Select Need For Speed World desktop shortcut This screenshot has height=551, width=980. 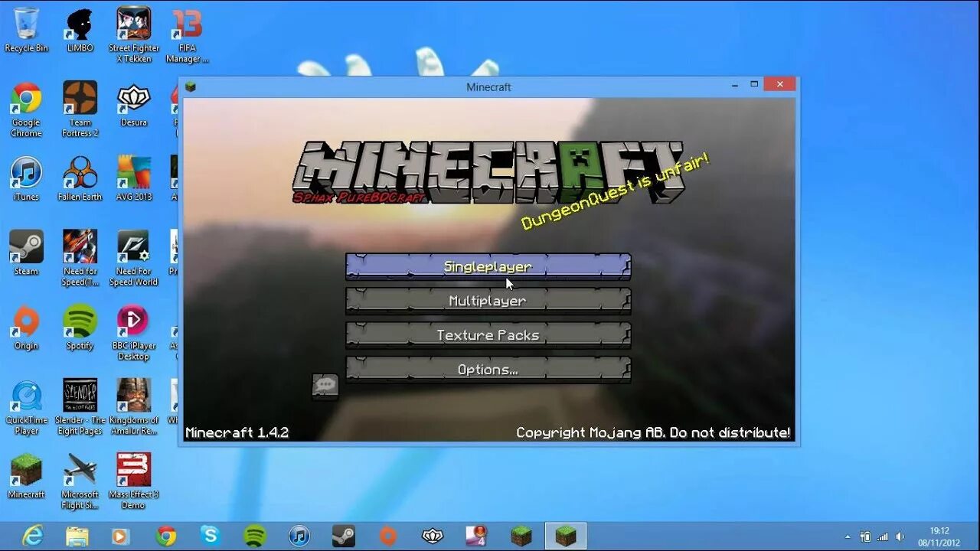(x=133, y=257)
